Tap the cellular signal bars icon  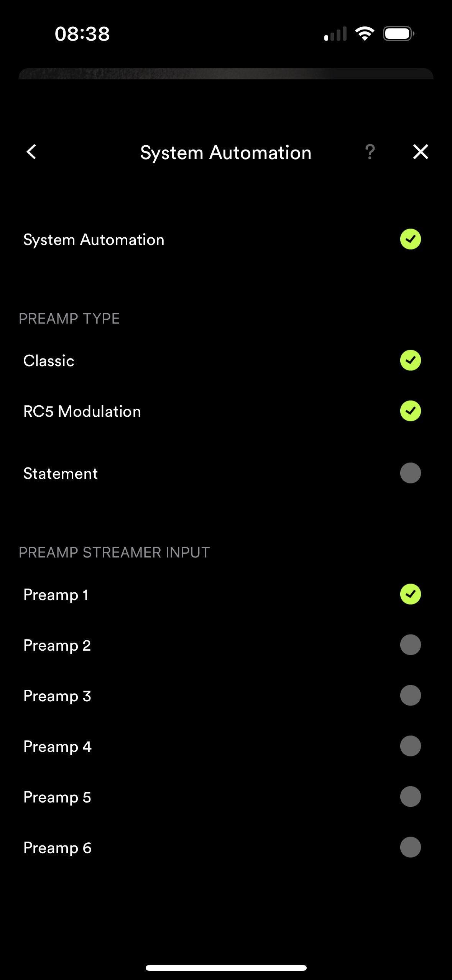[x=335, y=34]
